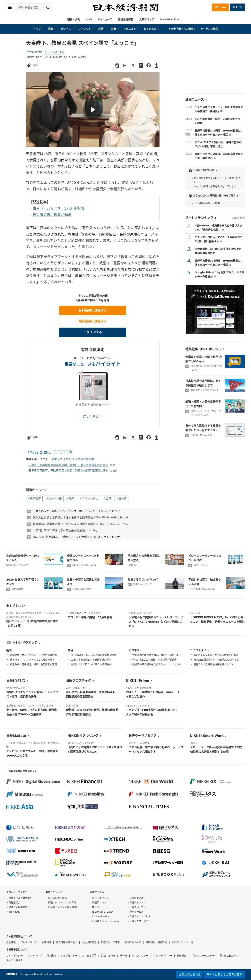Expand the 経済 navigation dropdown
The width and height of the screenshot is (251, 980).
coord(102,29)
